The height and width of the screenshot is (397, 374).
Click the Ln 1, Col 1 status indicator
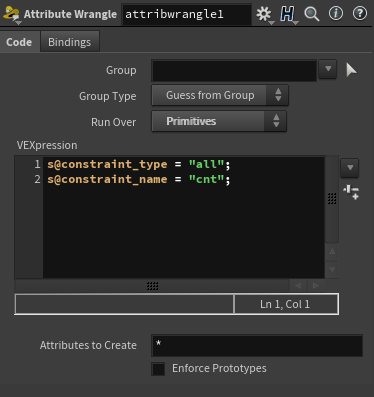[286, 304]
